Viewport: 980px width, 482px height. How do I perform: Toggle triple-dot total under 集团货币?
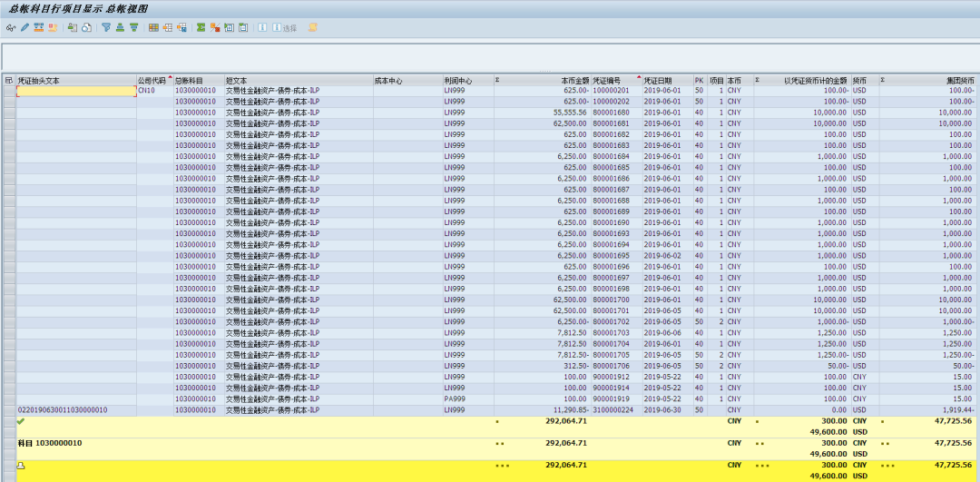[x=888, y=465]
